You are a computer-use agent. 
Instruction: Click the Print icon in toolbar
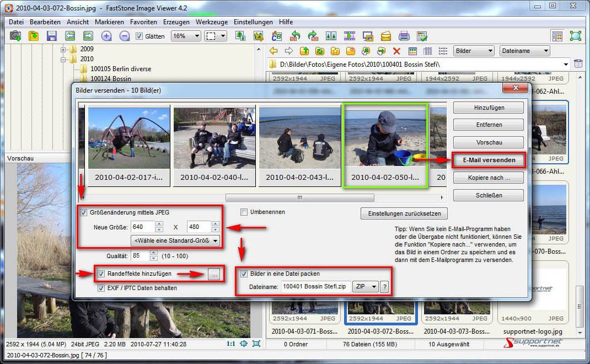click(404, 36)
